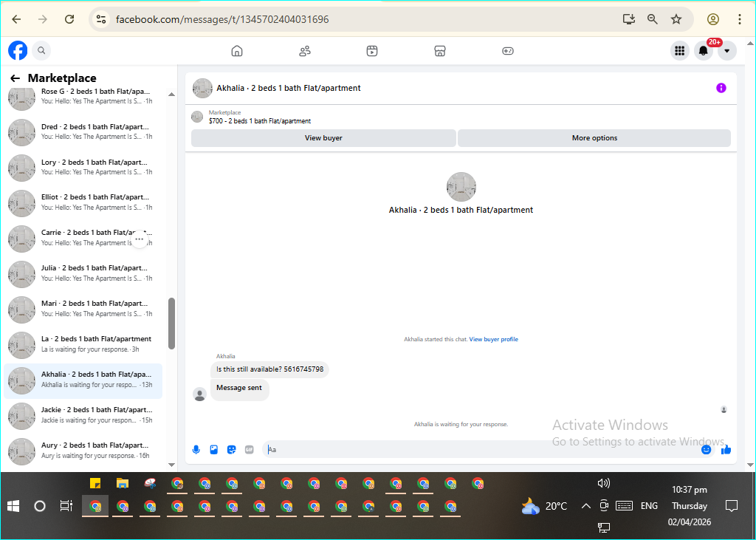Click the More options button
This screenshot has height=540, width=756.
(x=594, y=138)
